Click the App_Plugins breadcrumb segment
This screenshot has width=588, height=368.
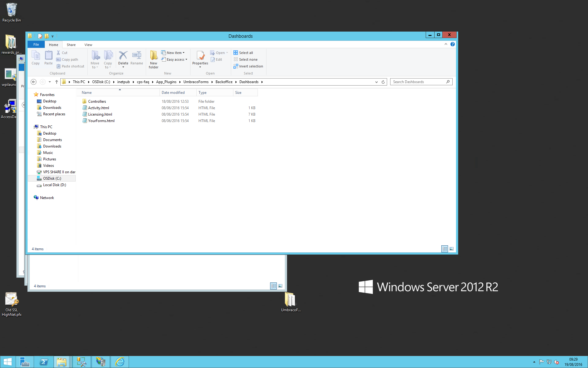pos(166,82)
